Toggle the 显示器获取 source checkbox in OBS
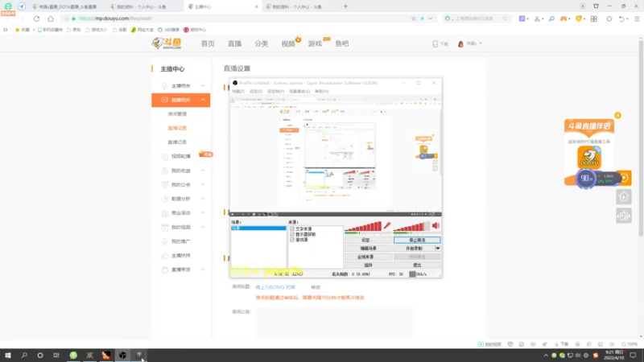 click(x=292, y=234)
